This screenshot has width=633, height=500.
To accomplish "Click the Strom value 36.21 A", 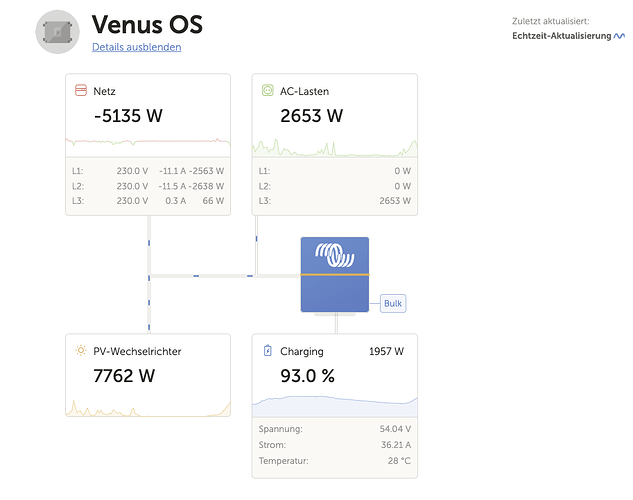I will (396, 445).
